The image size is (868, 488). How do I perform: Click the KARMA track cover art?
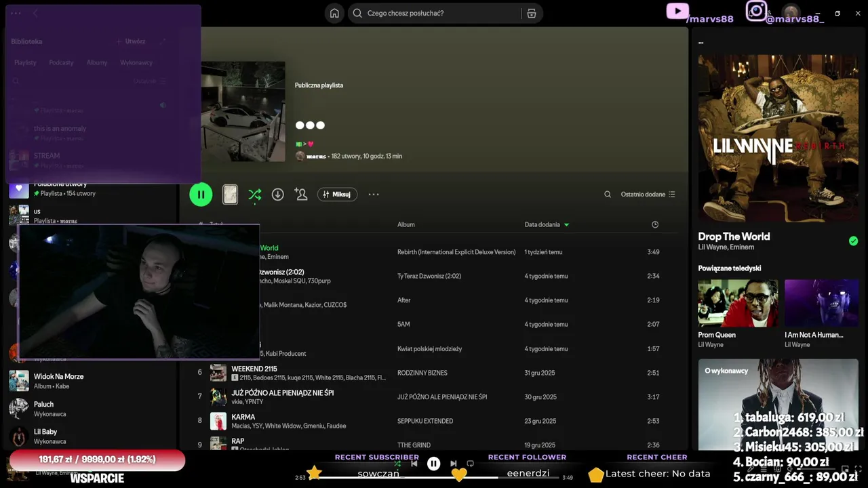click(218, 421)
